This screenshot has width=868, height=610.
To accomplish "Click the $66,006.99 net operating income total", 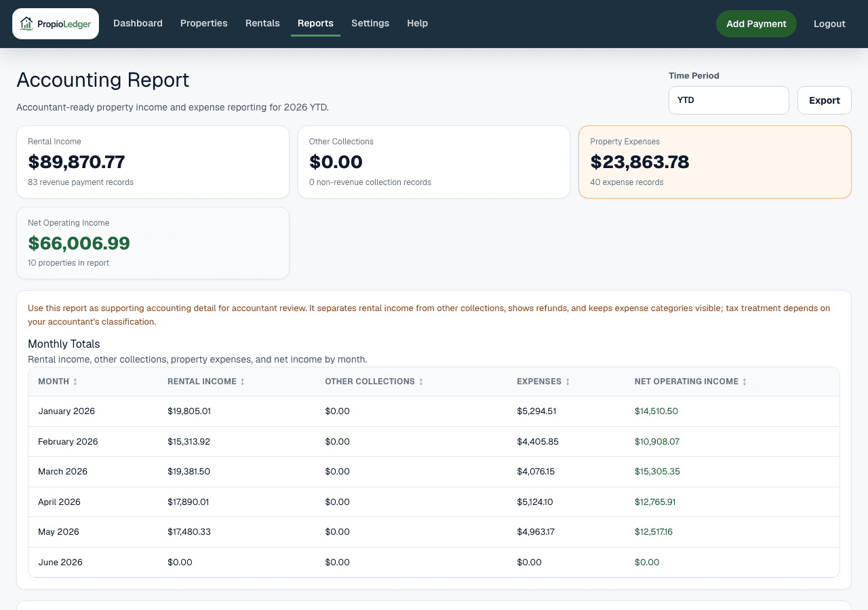I will [x=79, y=243].
